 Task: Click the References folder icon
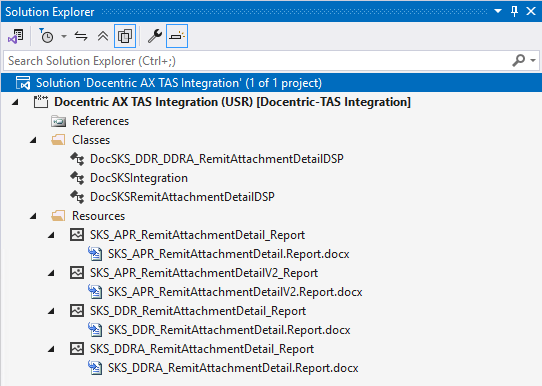coord(58,121)
